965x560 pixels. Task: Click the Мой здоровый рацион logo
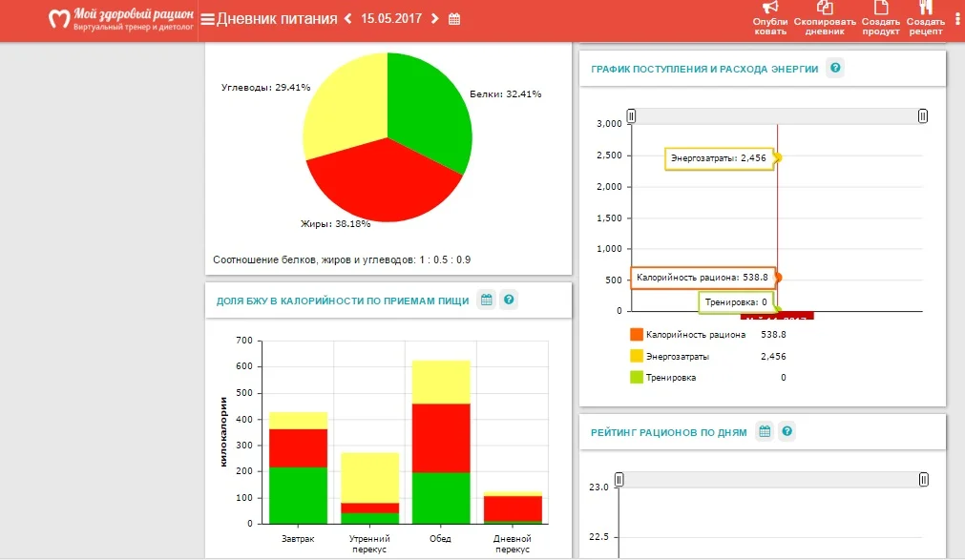pyautogui.click(x=122, y=19)
